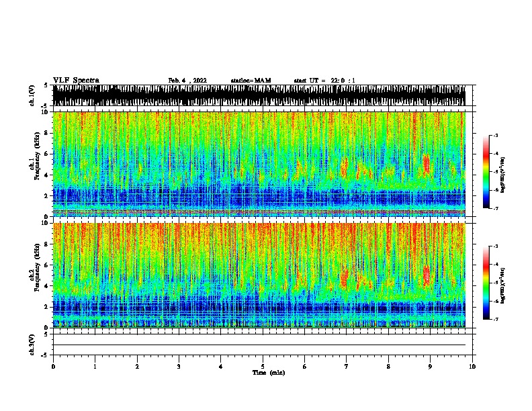Click the flat ch.3 voltage trace line
Screen dimensions: 532x411
(259, 345)
